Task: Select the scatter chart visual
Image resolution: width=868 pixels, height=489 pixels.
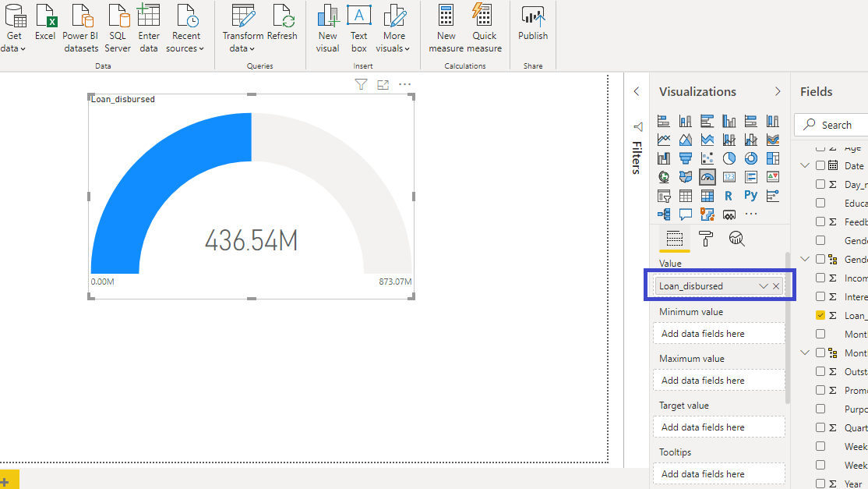Action: (707, 158)
